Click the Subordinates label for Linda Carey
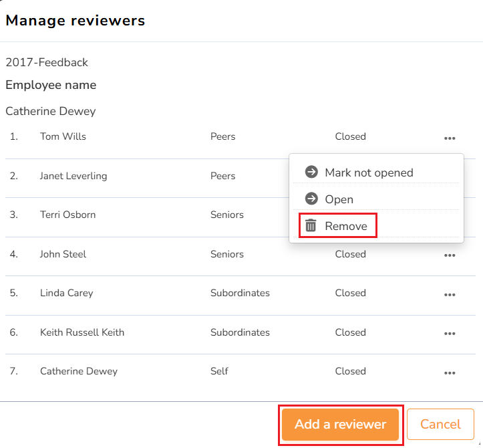This screenshot has height=448, width=483. (x=240, y=293)
